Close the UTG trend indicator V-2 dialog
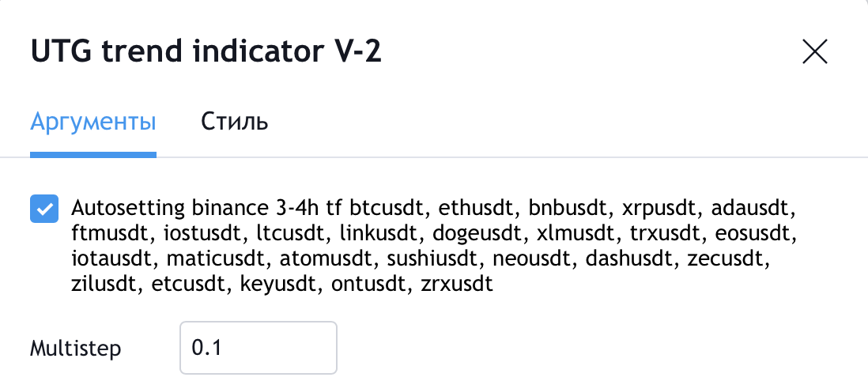Screen dimensions: 868x381 [815, 52]
